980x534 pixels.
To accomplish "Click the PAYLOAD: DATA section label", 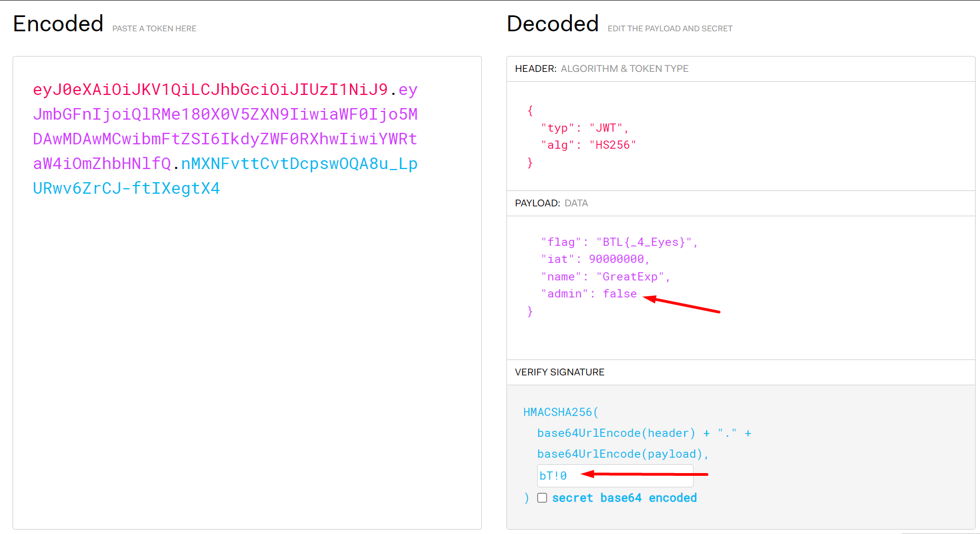I will pyautogui.click(x=551, y=203).
